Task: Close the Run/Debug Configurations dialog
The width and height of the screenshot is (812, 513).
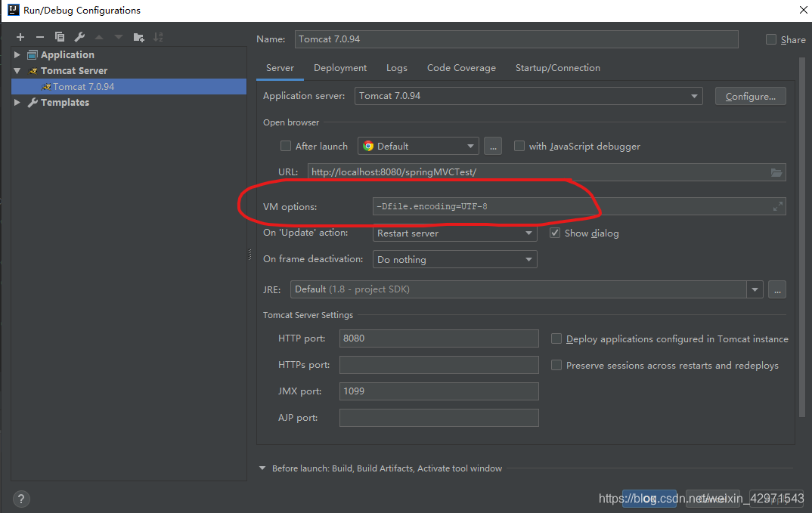Action: (803, 10)
